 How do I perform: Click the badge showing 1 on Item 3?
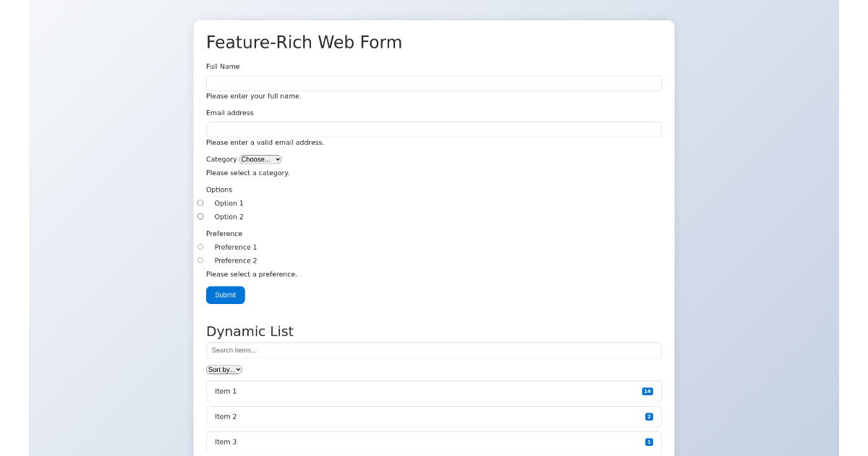tap(649, 442)
